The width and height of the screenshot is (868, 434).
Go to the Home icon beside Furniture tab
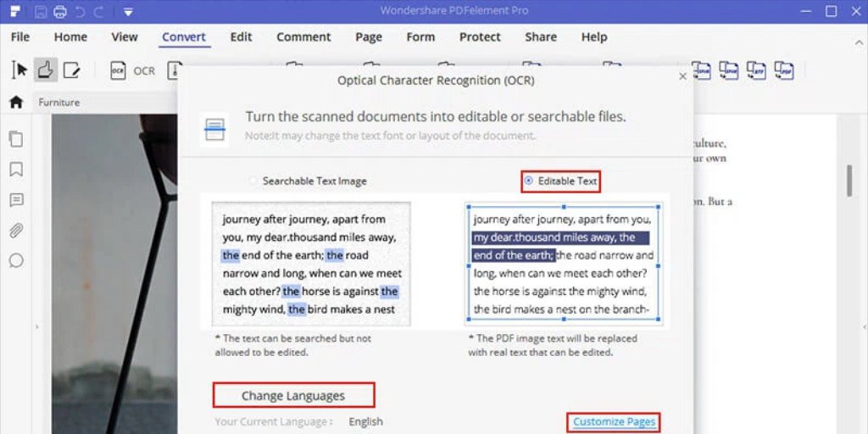(17, 102)
